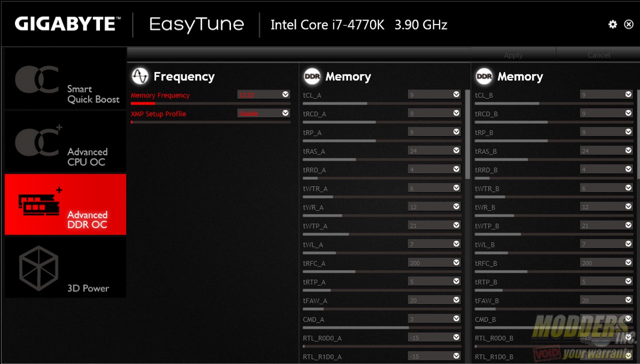This screenshot has height=364, width=640.
Task: Expand the tWTR_B value dropdown
Action: (606, 188)
